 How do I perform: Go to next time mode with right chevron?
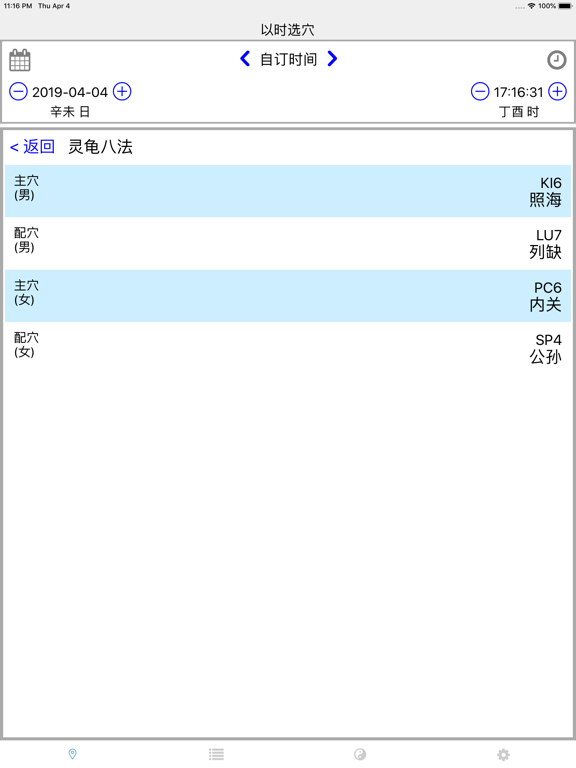[332, 59]
